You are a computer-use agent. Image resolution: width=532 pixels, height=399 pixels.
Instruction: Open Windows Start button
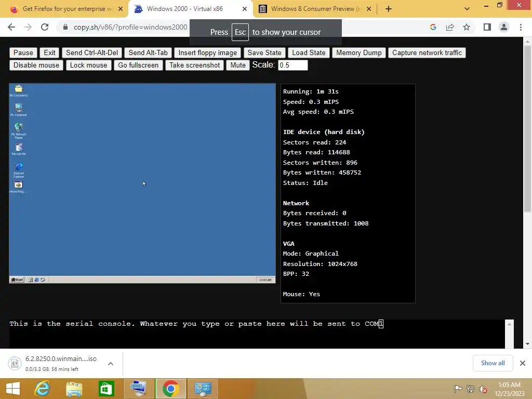click(12, 389)
